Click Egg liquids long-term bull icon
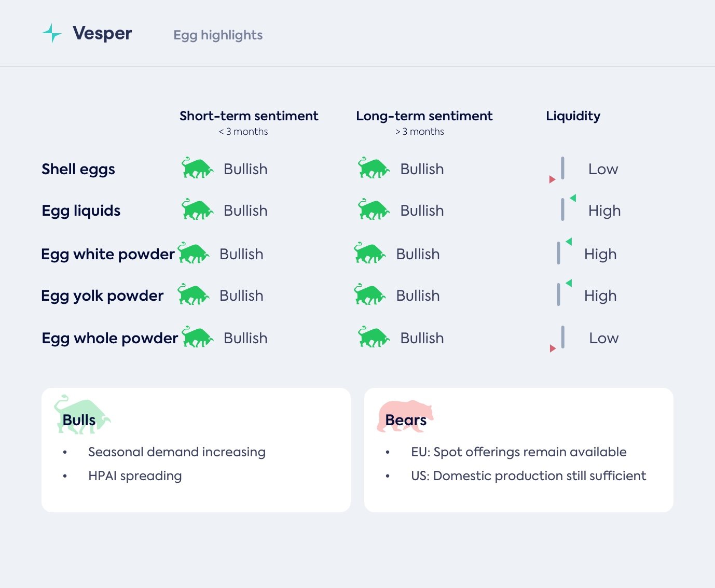 pos(374,209)
